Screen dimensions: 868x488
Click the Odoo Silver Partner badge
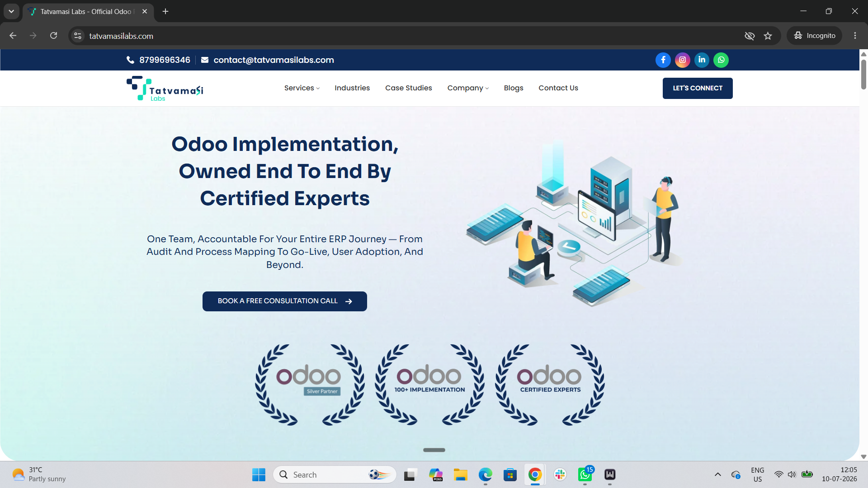click(310, 385)
